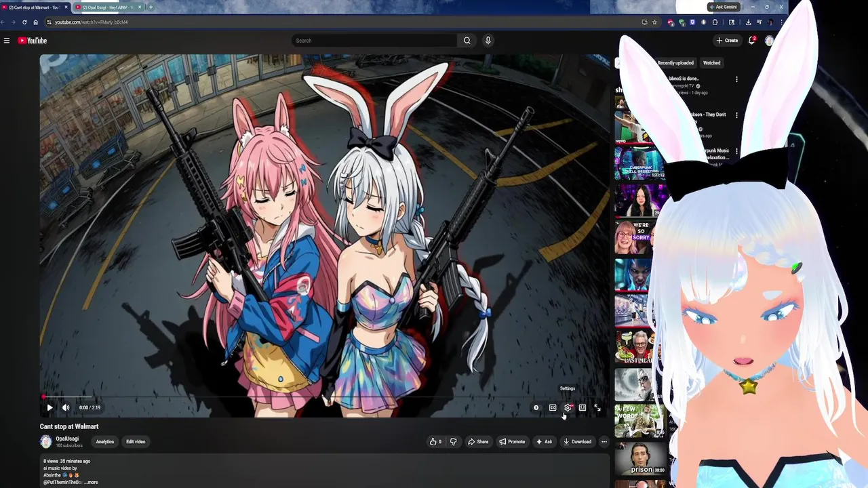
Task: Dislike the video with thumbs down
Action: tap(454, 442)
